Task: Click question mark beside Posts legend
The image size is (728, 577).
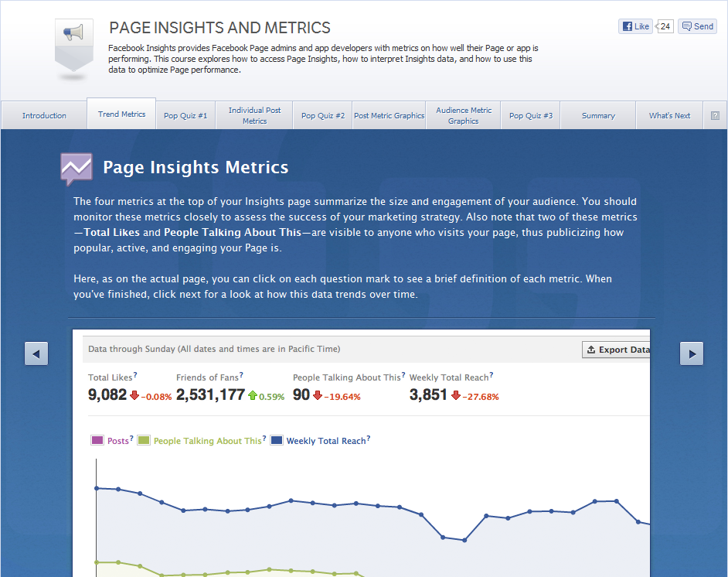Action: (x=131, y=438)
